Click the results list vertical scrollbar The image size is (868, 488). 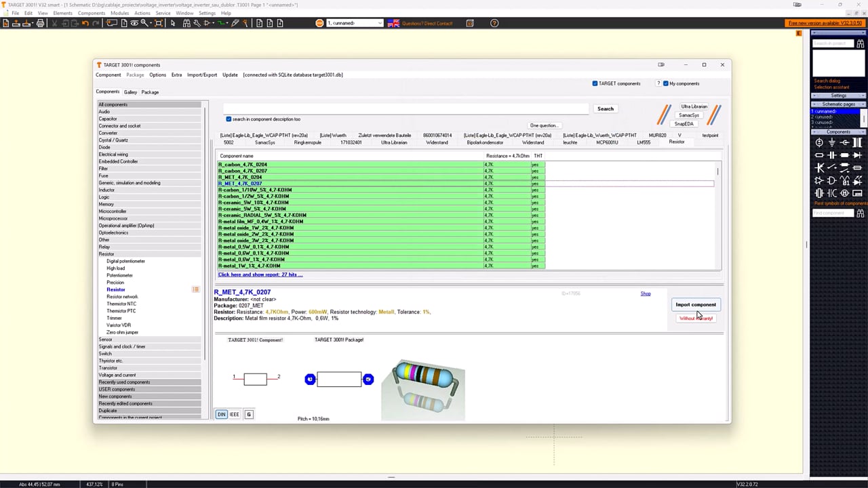pyautogui.click(x=718, y=216)
